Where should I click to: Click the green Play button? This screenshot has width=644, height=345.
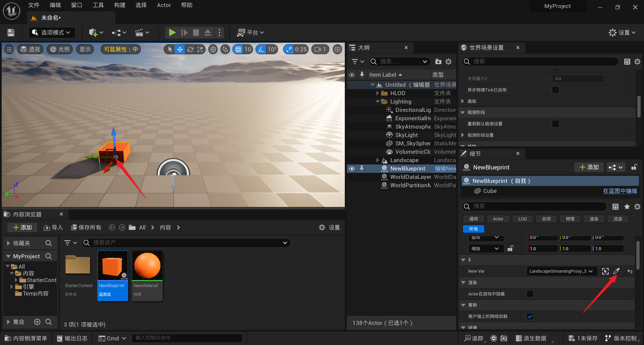pyautogui.click(x=172, y=32)
